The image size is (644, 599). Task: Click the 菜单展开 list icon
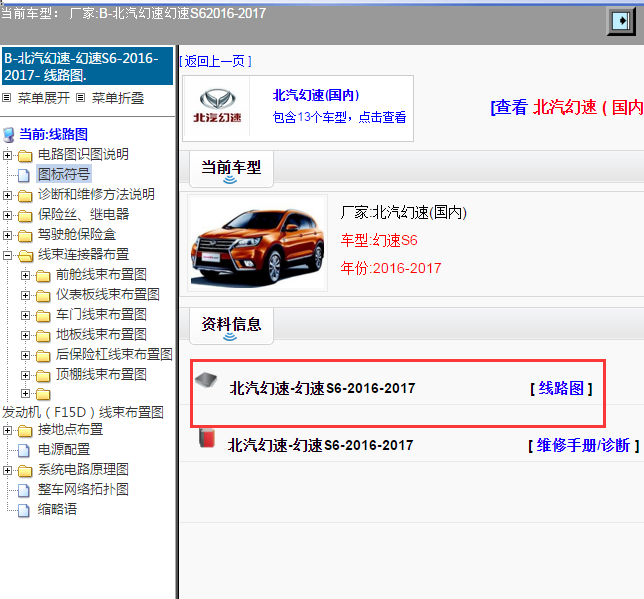click(7, 98)
